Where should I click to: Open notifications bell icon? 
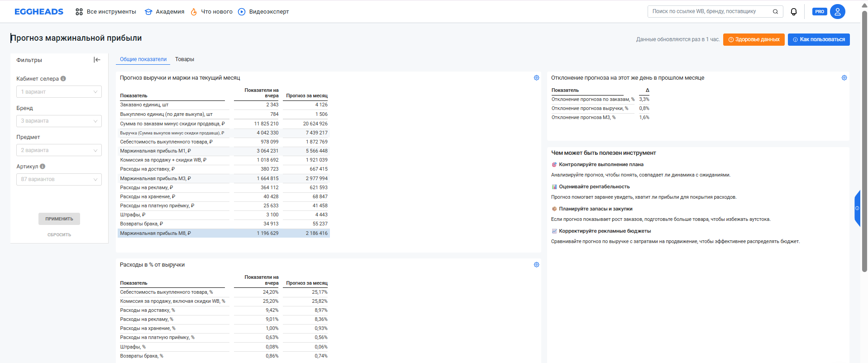793,12
